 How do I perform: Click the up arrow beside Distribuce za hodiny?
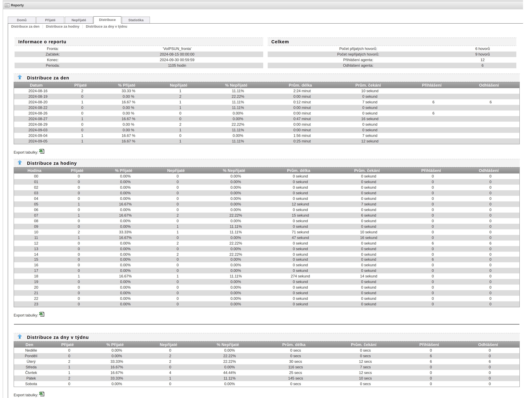20,163
